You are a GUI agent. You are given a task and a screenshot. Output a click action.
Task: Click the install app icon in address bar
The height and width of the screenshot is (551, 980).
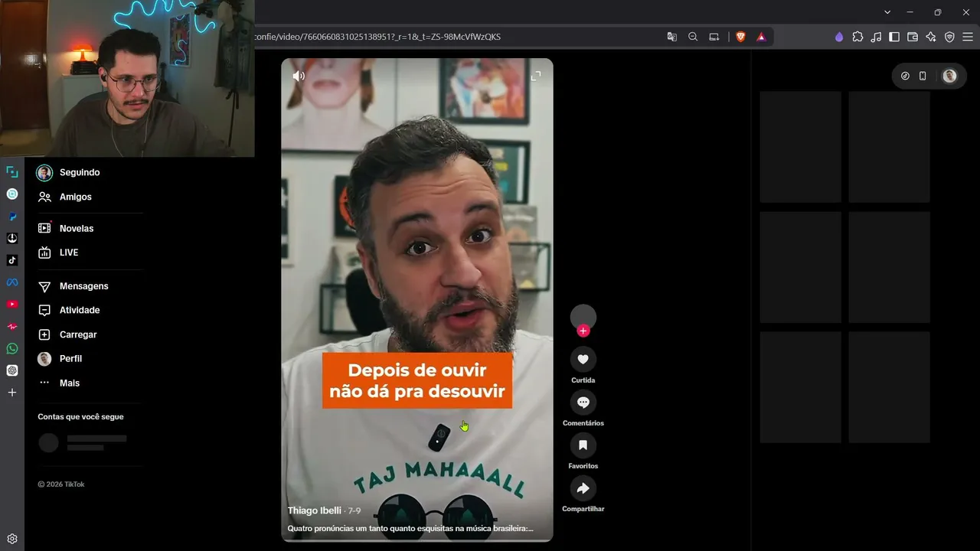(x=714, y=37)
